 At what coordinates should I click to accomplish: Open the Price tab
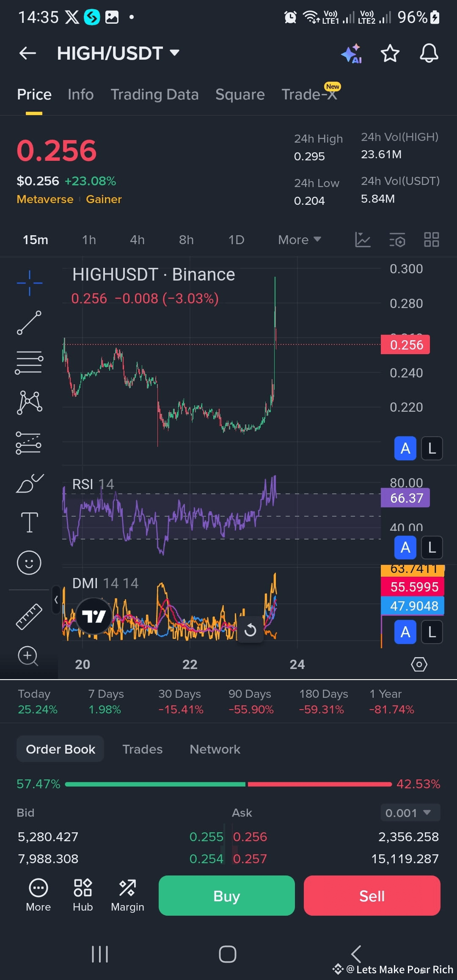(x=34, y=94)
